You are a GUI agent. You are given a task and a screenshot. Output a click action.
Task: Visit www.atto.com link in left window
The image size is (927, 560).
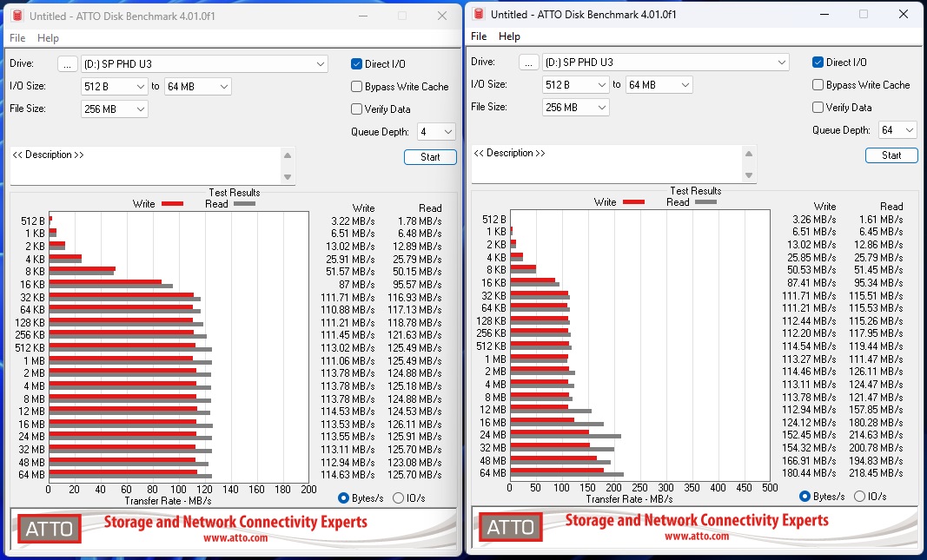click(235, 538)
